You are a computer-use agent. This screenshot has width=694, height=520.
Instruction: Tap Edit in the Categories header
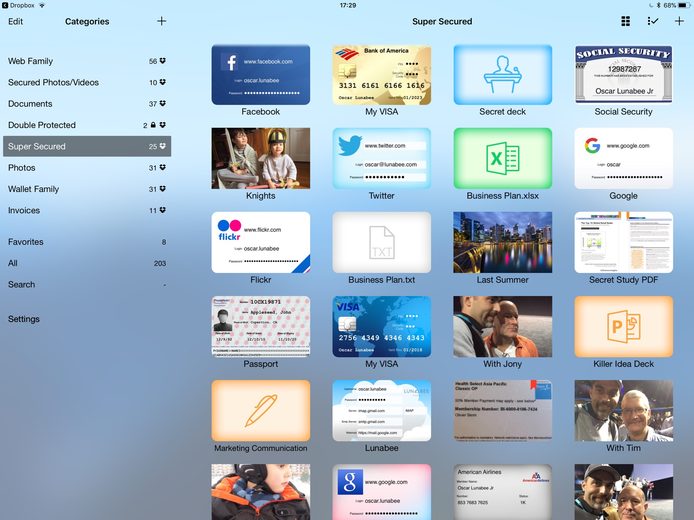coord(15,21)
